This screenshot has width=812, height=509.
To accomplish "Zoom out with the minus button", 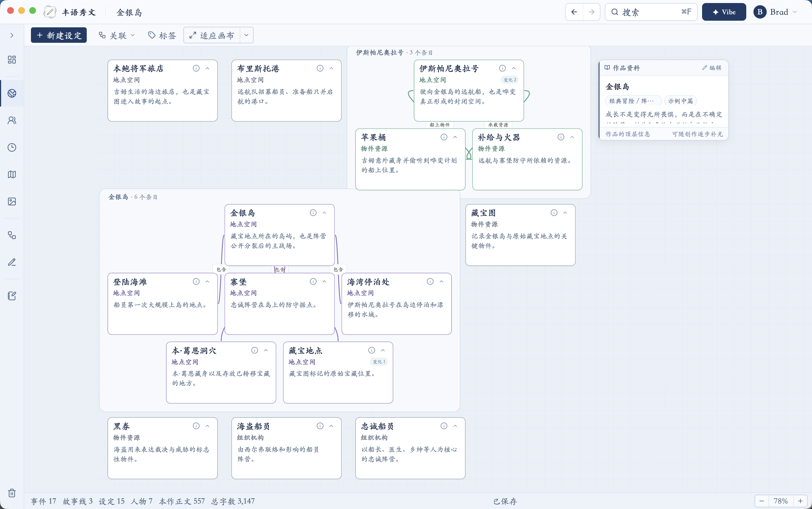I will coord(762,501).
